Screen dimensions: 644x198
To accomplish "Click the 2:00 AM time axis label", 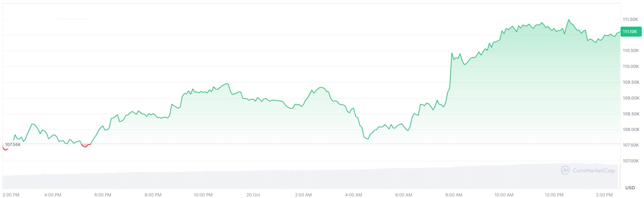I will point(303,195).
